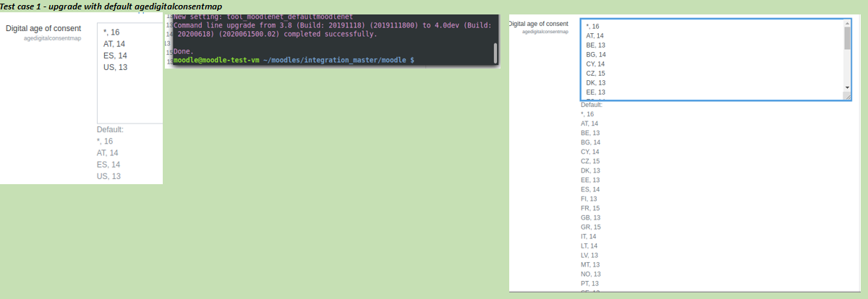The width and height of the screenshot is (868, 299).
Task: Click 'GB, 13' in the right Default list
Action: tap(591, 217)
